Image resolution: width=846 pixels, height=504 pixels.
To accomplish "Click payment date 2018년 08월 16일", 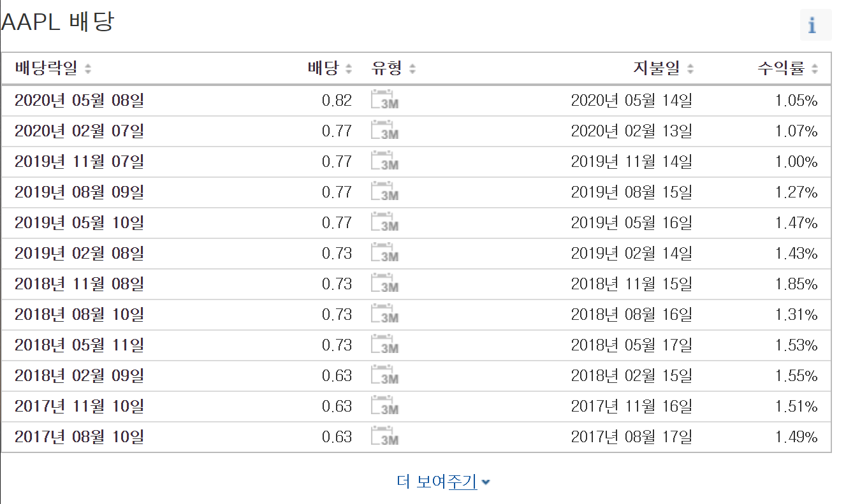I will [631, 315].
